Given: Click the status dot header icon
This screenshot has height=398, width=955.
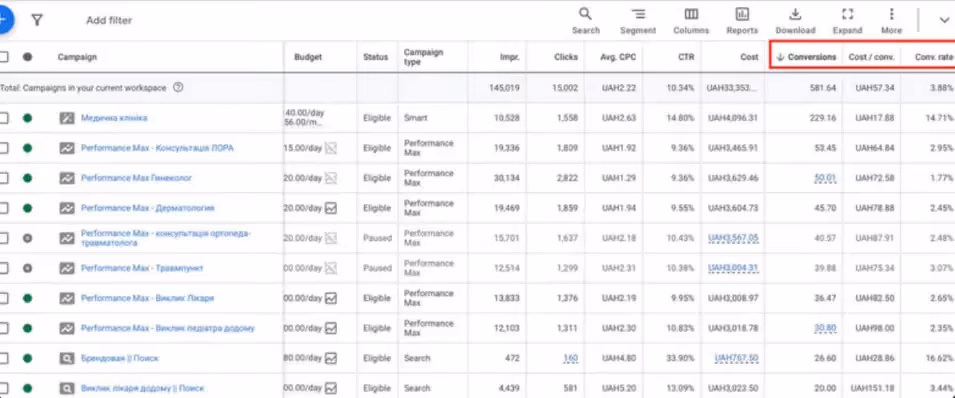Looking at the screenshot, I should (27, 57).
